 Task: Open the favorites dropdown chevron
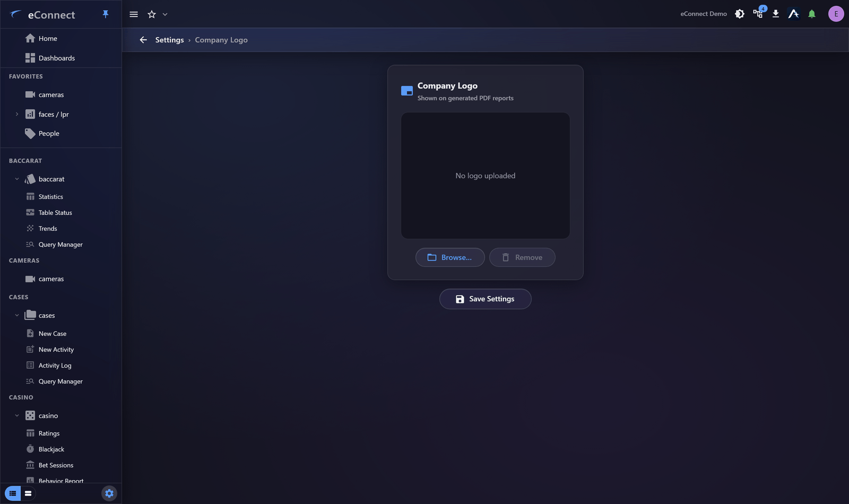click(x=165, y=14)
